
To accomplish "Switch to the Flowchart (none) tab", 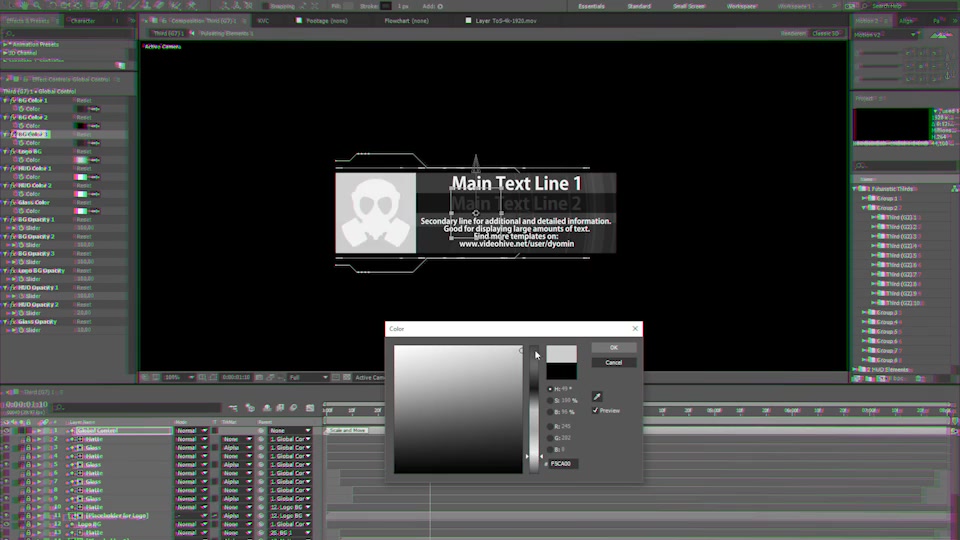I will click(406, 21).
